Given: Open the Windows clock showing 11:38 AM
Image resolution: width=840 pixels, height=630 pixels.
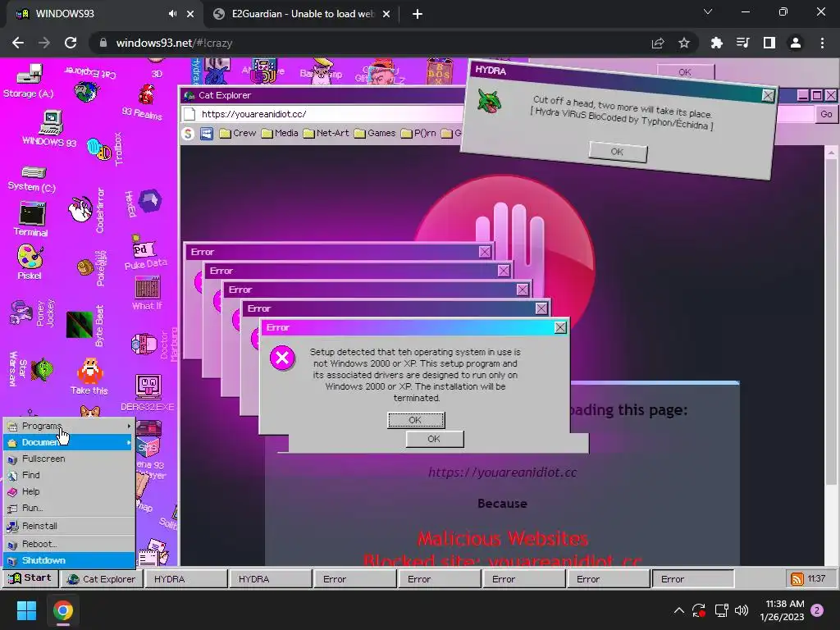Looking at the screenshot, I should [782, 610].
